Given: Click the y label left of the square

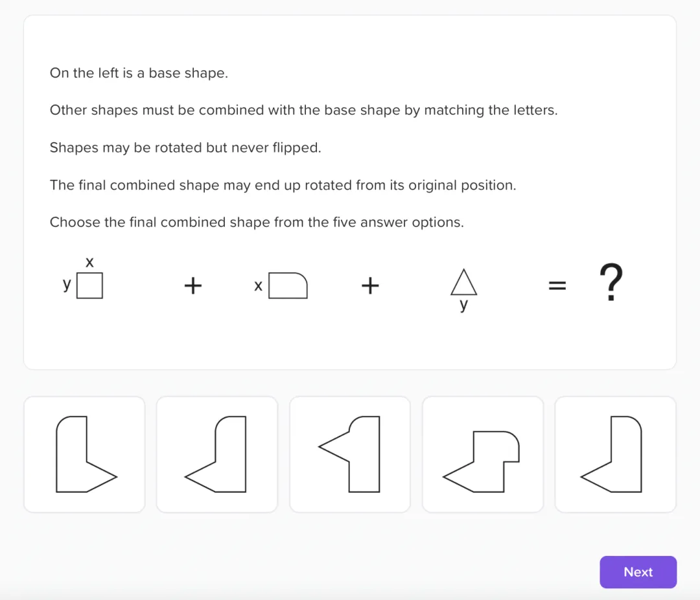Looking at the screenshot, I should tap(67, 284).
